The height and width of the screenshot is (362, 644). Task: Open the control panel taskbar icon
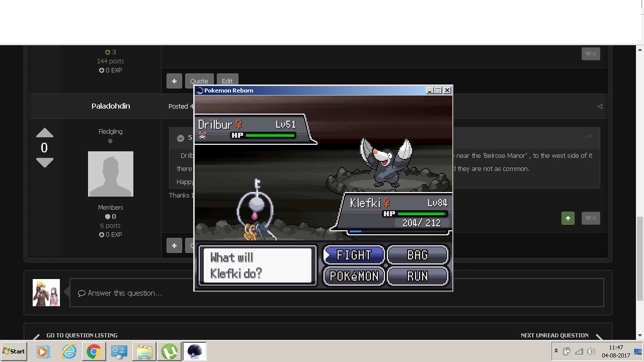click(x=119, y=351)
